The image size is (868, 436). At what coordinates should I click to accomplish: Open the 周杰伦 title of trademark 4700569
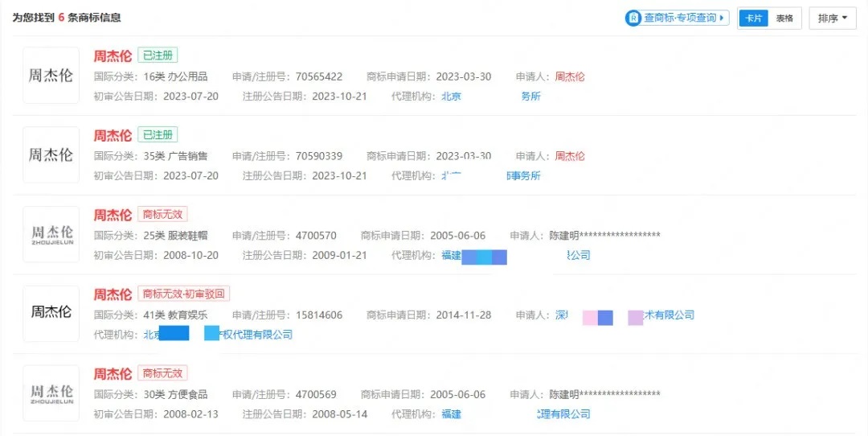click(113, 374)
